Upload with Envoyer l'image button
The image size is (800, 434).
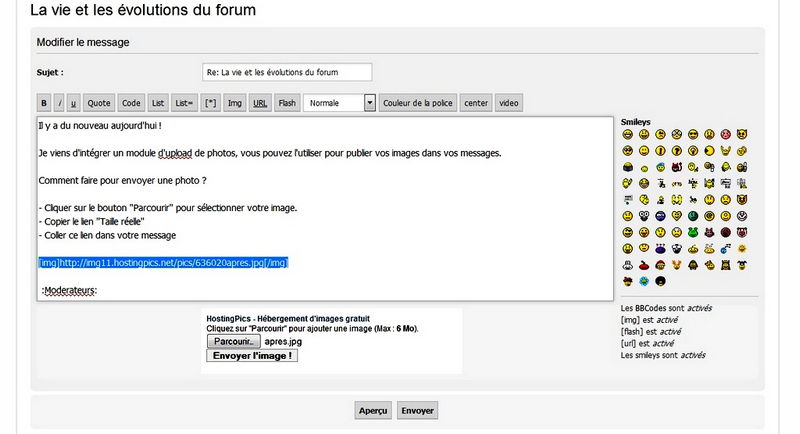pyautogui.click(x=252, y=355)
